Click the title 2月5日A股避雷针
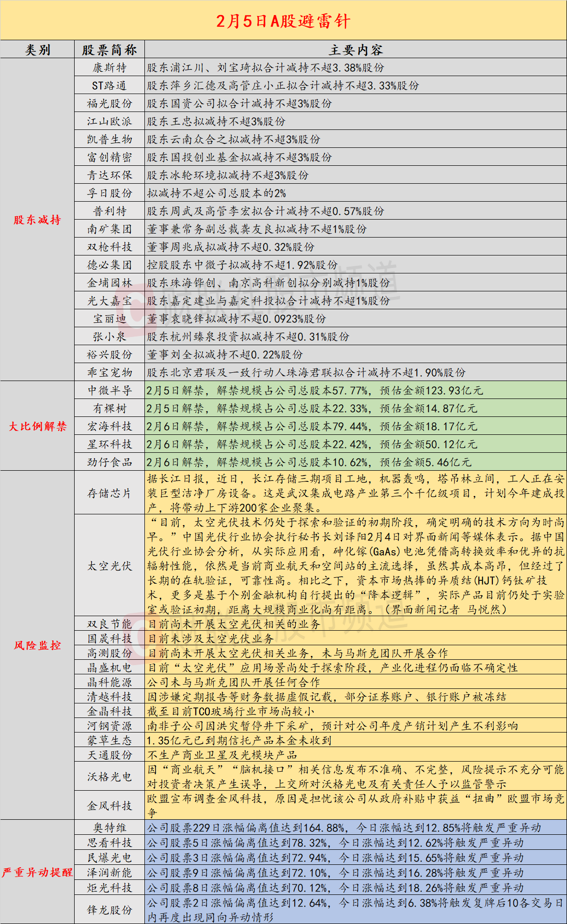The width and height of the screenshot is (567, 924). coord(283,21)
